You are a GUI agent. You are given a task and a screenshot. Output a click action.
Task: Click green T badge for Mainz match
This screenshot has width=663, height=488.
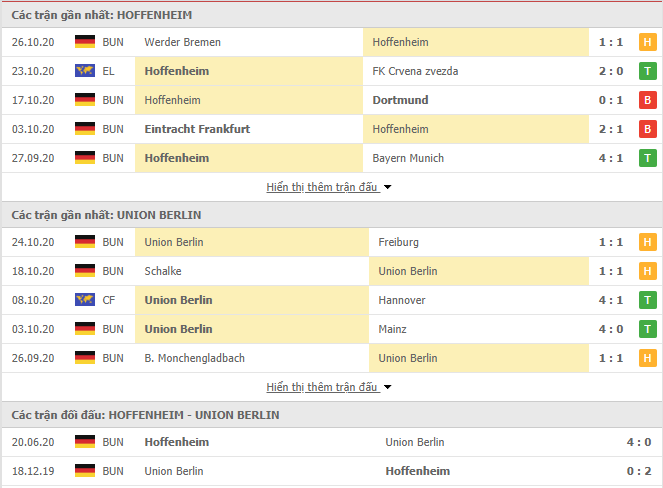[647, 329]
